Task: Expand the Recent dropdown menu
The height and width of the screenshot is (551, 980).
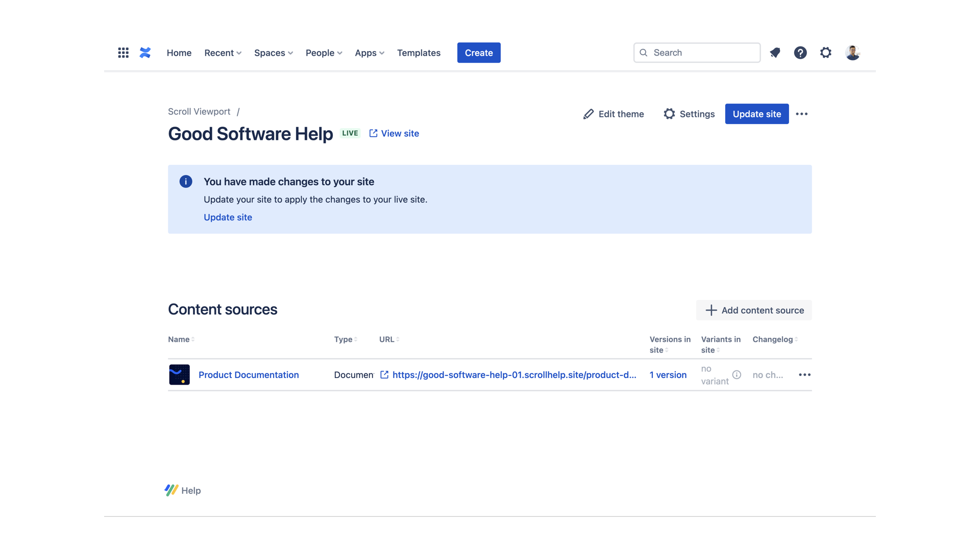Action: pyautogui.click(x=223, y=53)
